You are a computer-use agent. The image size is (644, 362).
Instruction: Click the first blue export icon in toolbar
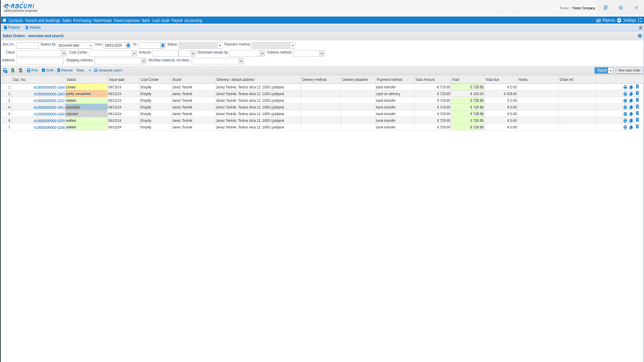5,71
